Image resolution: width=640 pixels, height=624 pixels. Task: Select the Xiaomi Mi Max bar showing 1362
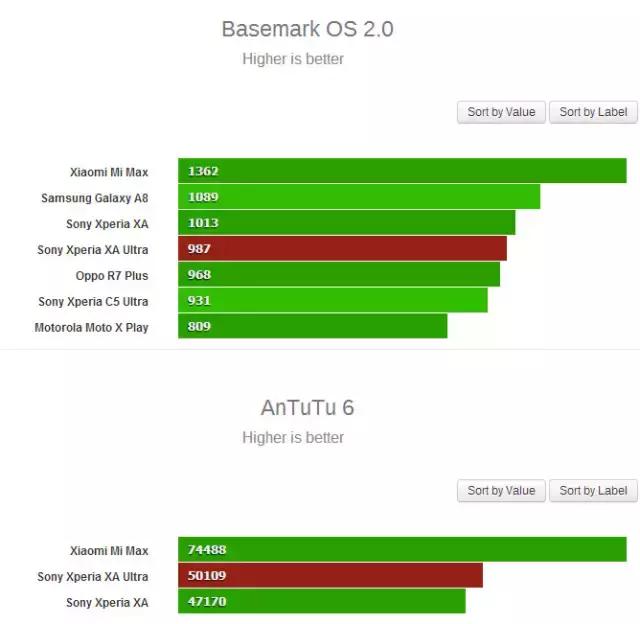(402, 171)
